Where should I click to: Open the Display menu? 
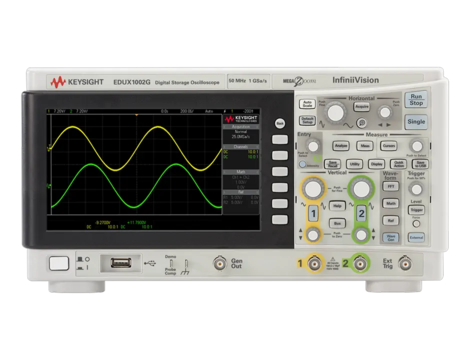click(x=377, y=164)
